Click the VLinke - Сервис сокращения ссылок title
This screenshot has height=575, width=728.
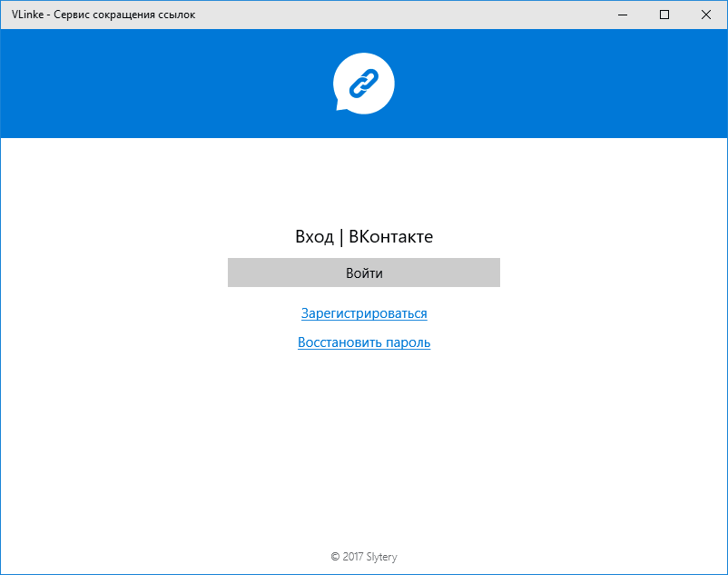(x=103, y=15)
